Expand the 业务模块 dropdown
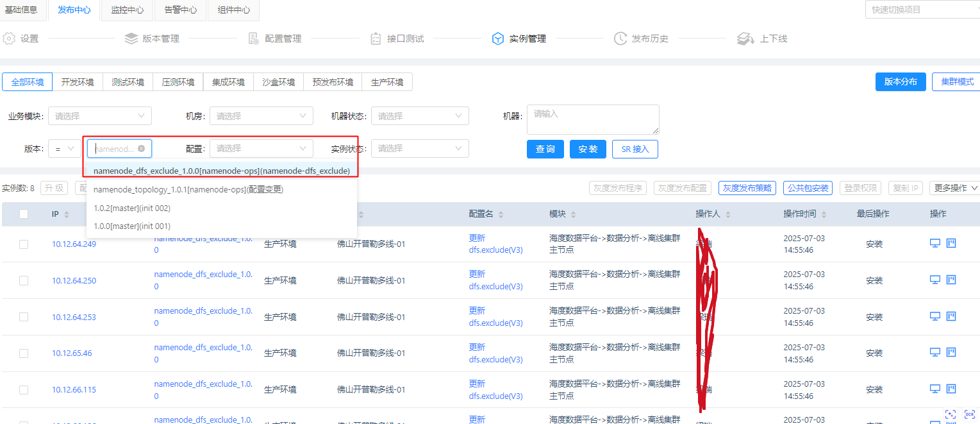 pos(100,116)
